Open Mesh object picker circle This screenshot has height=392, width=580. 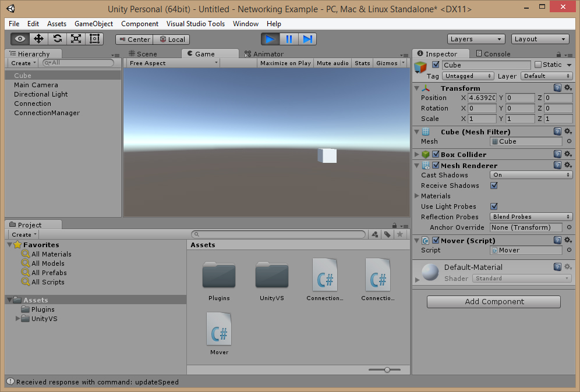[569, 141]
